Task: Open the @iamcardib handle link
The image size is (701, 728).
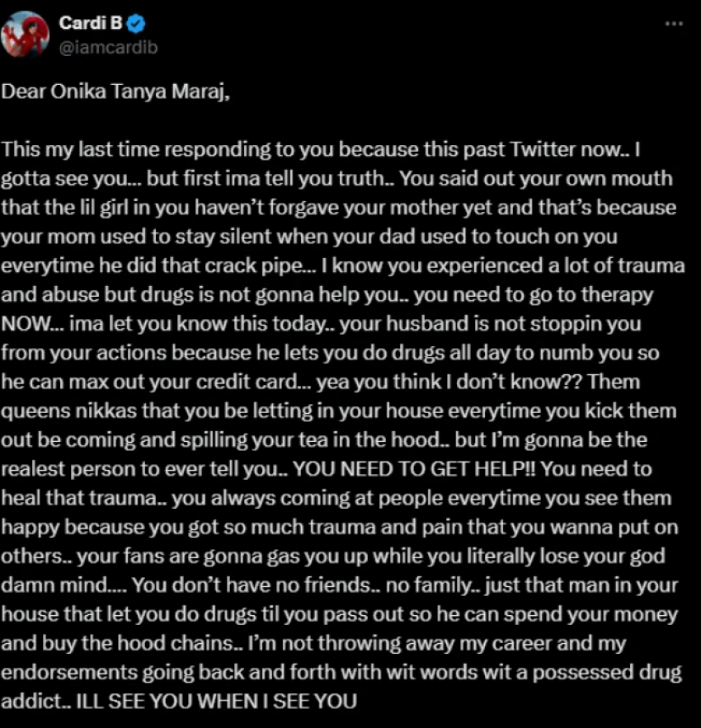Action: pos(107,47)
